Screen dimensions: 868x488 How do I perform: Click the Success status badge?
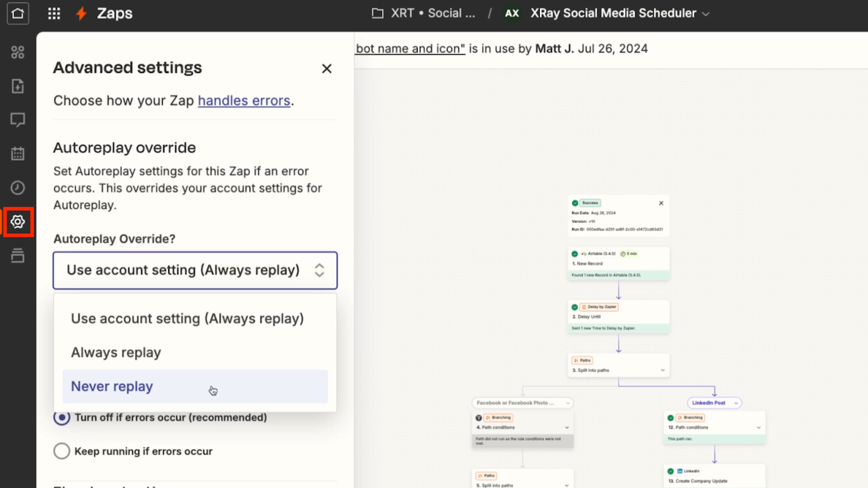590,203
